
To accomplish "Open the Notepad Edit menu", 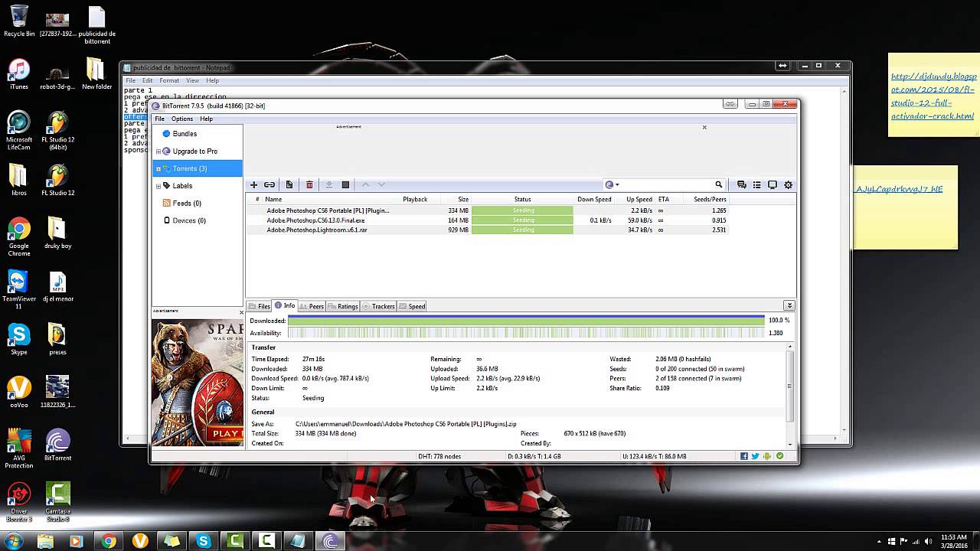I will tap(147, 80).
